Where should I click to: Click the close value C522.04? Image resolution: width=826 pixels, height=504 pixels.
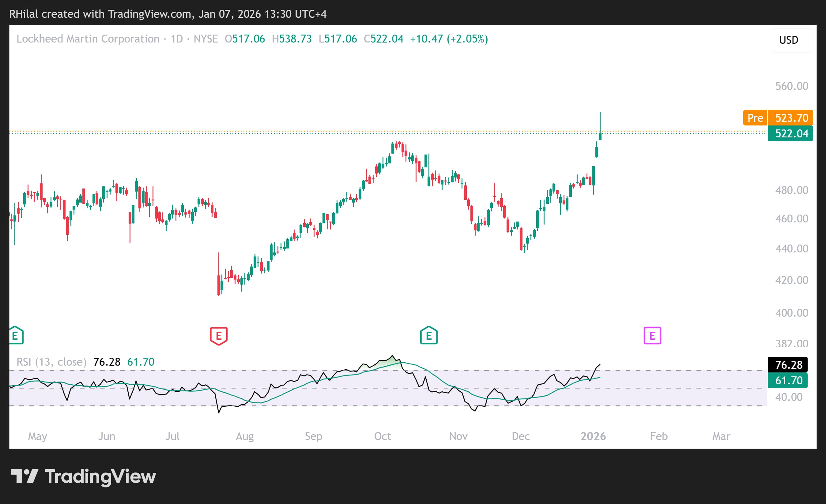tap(383, 39)
